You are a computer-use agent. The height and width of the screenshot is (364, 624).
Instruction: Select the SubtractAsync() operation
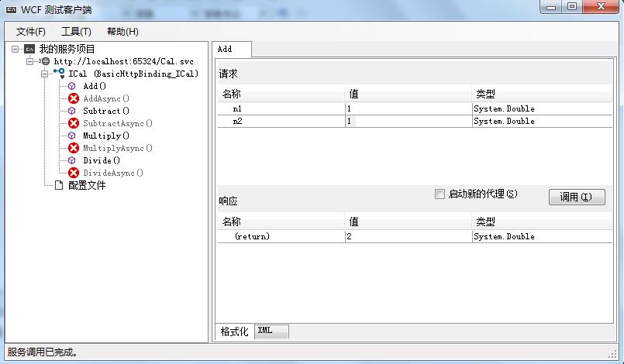click(x=117, y=123)
